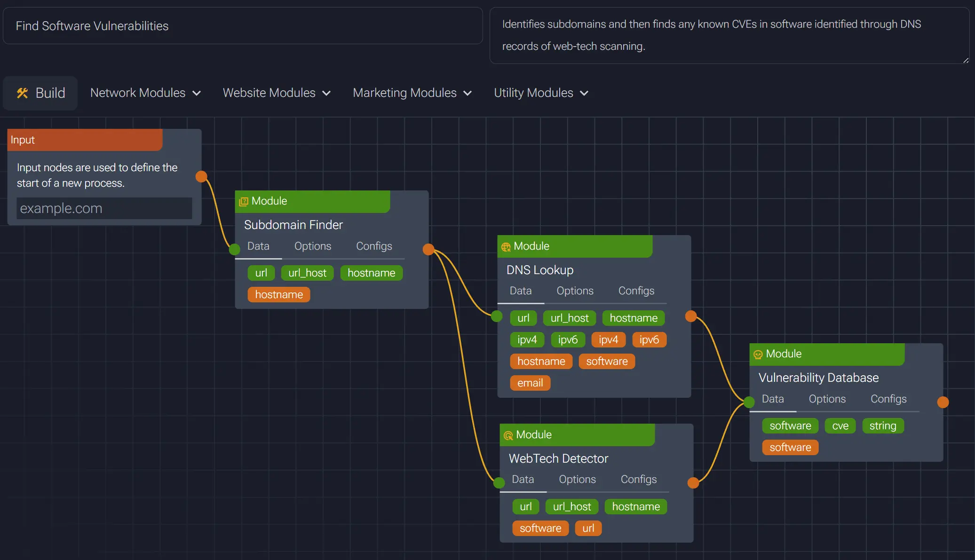Select Options tab in Vulnerability Database
This screenshot has width=975, height=560.
(827, 399)
